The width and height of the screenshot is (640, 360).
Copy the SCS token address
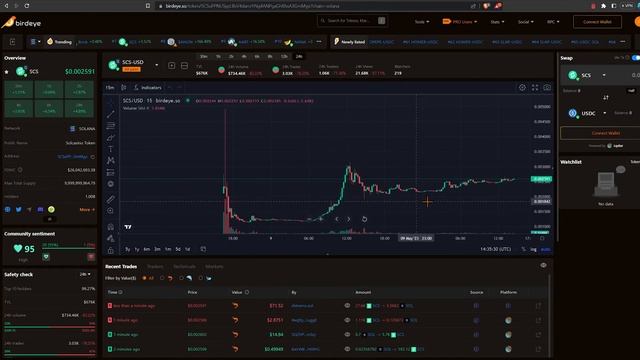click(x=93, y=157)
